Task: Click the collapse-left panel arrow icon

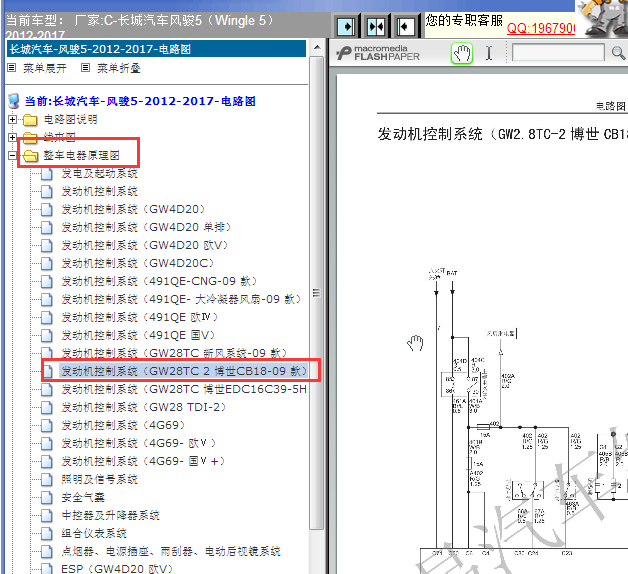Action: tap(405, 27)
